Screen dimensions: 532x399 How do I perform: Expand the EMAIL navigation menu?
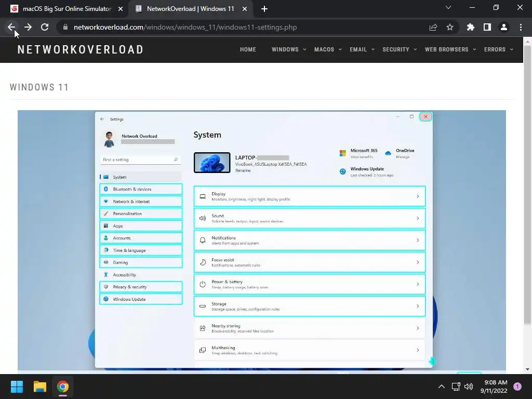[362, 49]
